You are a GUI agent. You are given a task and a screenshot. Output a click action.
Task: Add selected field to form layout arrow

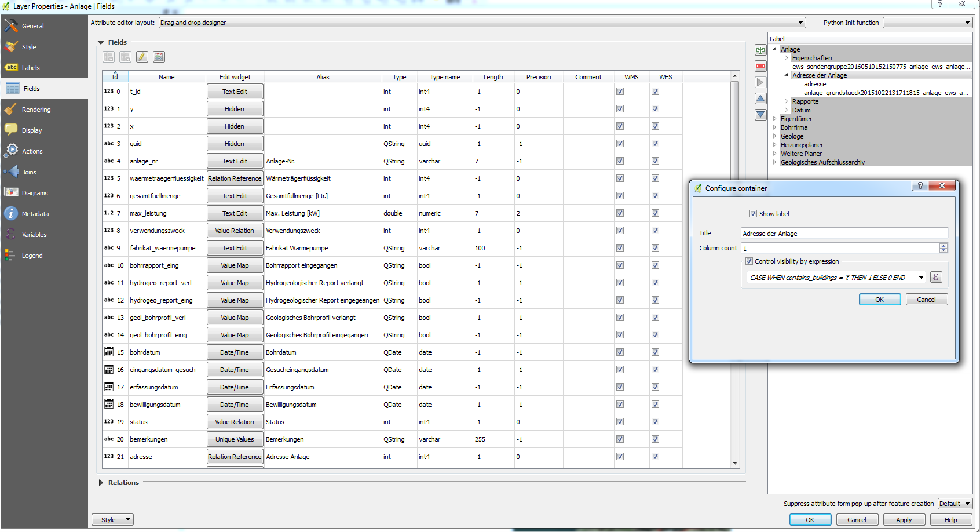pyautogui.click(x=760, y=82)
